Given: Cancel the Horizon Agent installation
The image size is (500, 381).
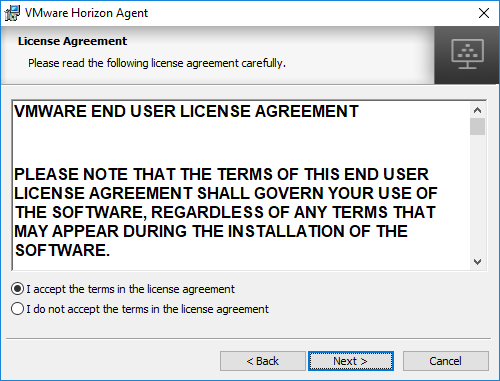Looking at the screenshot, I should tap(446, 361).
